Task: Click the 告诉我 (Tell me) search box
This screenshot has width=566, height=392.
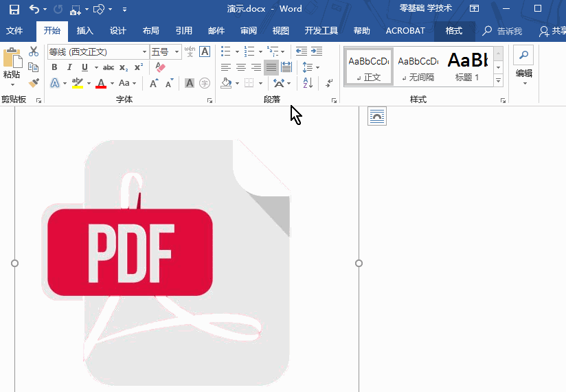Action: pos(502,31)
